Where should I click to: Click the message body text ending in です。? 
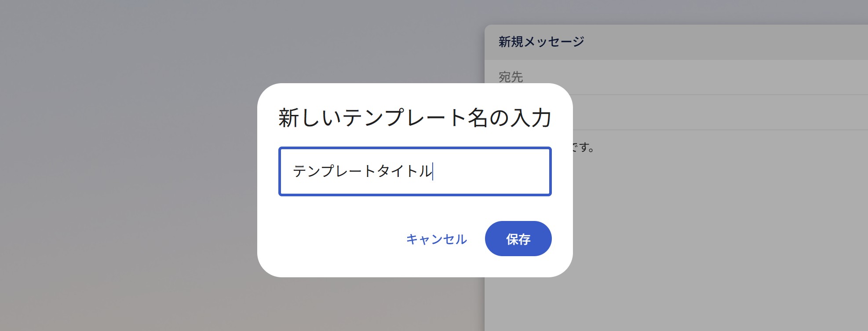[584, 148]
